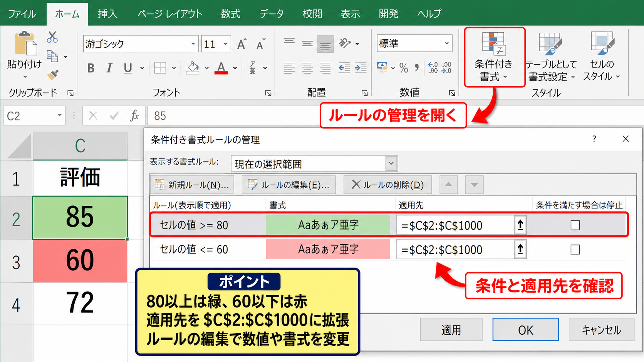Screen dimensions: 644x362
Task: Open Conditional Formatting menu
Action: point(494,57)
